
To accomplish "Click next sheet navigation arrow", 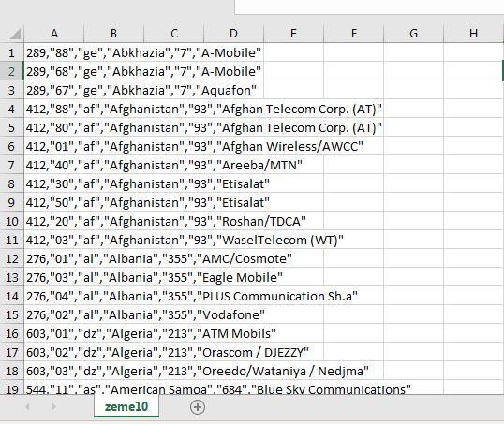I will tap(53, 406).
